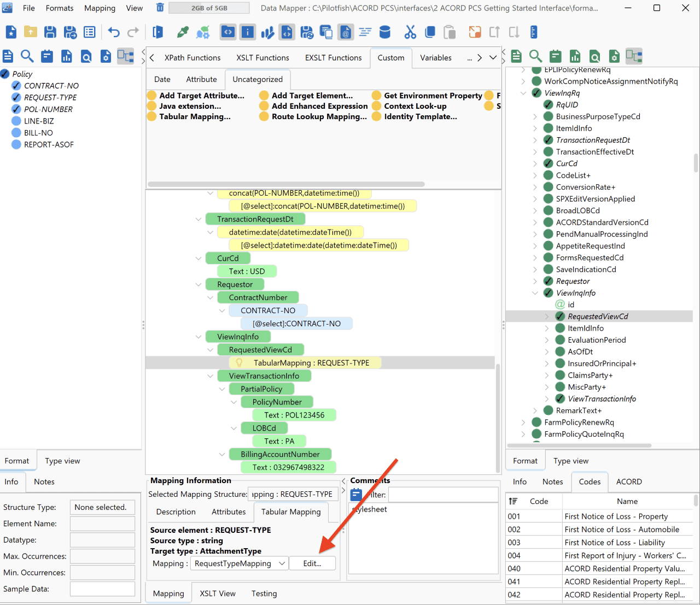
Task: Click the check circle next to CONTRACT-NO
Action: pos(16,86)
